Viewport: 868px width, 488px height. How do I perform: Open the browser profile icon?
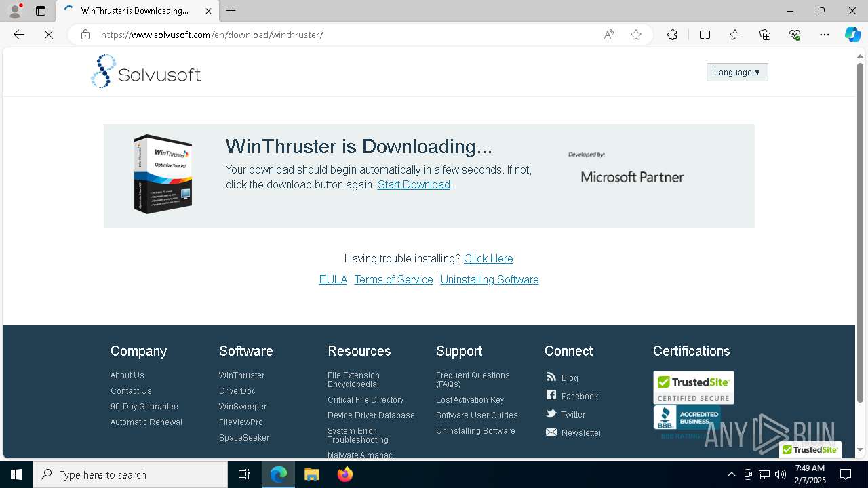pyautogui.click(x=14, y=11)
